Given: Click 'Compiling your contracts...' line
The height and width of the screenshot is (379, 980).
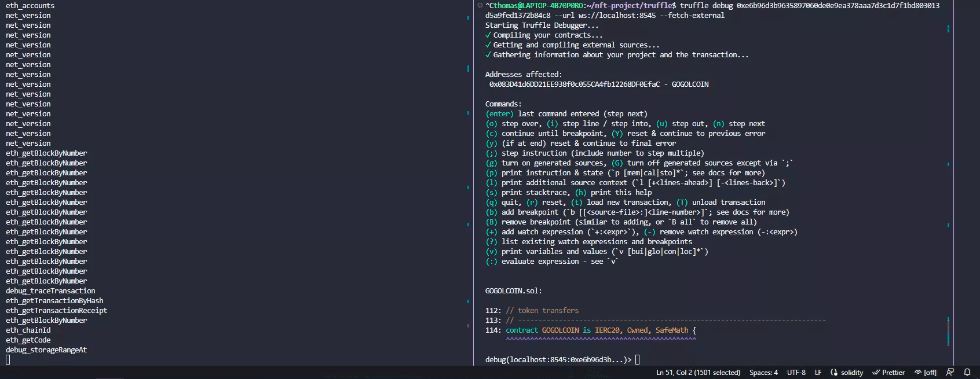Looking at the screenshot, I should point(544,35).
